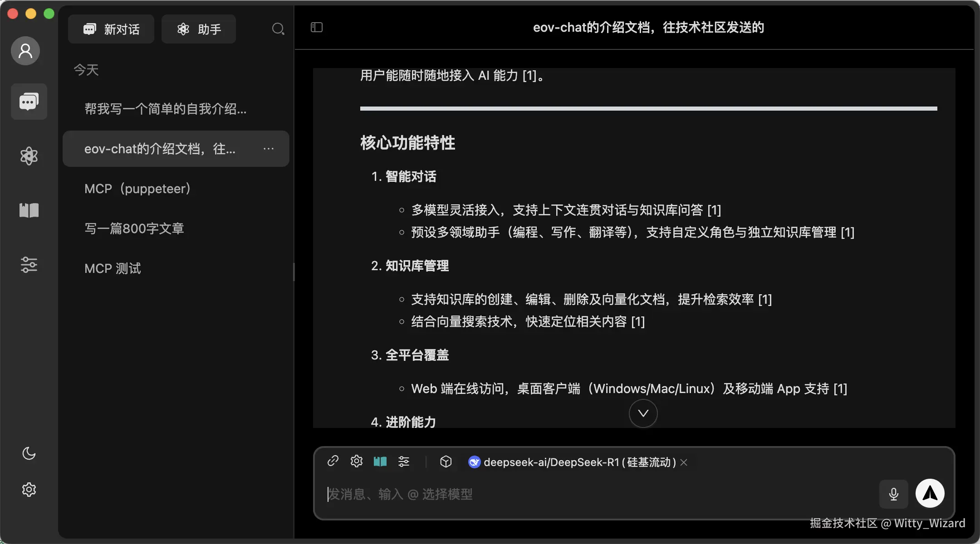Open options menu on eov-chat conversation
Screen dimensions: 980x544
[x=269, y=149]
